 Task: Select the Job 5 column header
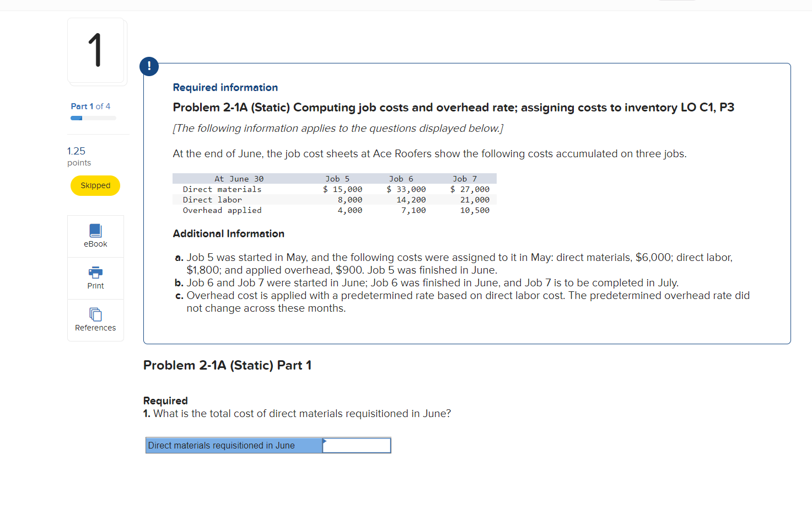(x=338, y=178)
